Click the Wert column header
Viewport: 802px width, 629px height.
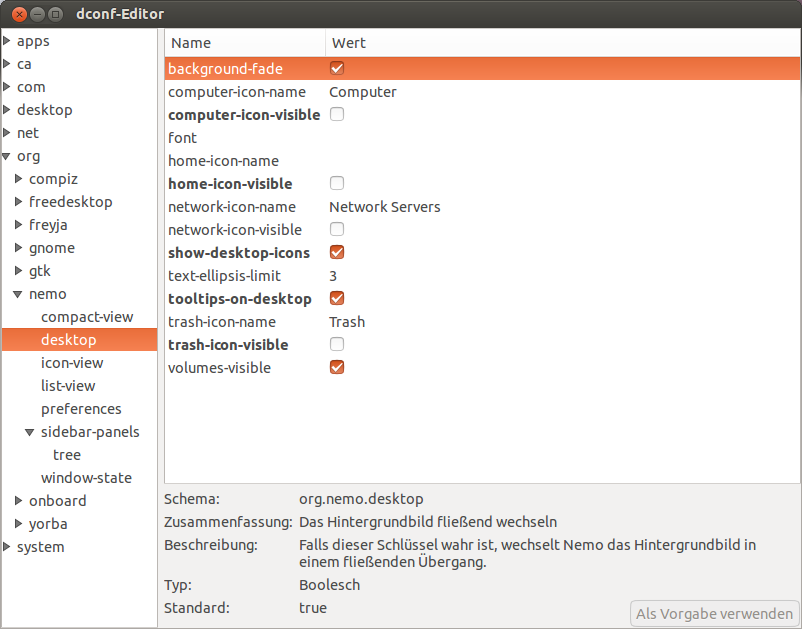tap(563, 43)
